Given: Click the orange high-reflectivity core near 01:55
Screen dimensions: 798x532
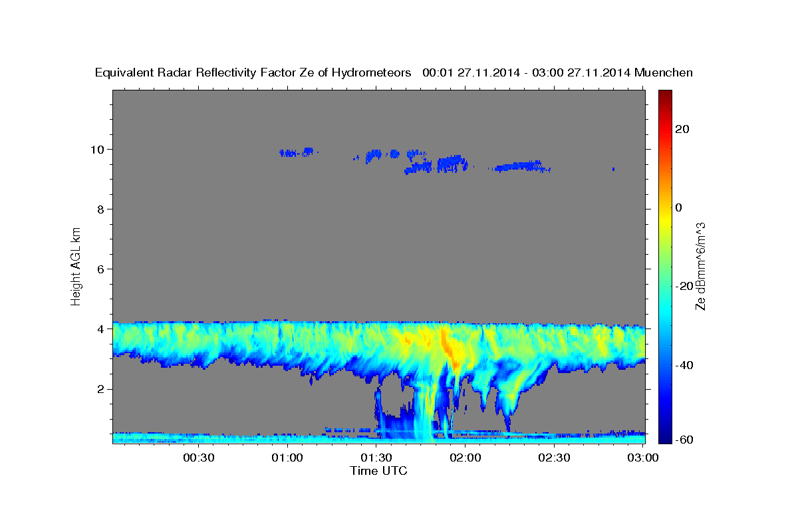Looking at the screenshot, I should click(449, 346).
